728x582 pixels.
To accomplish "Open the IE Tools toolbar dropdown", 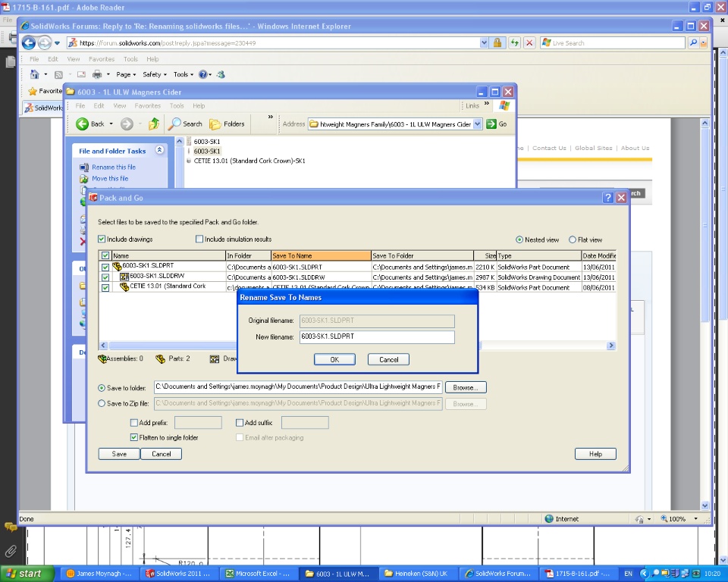I will 184,74.
